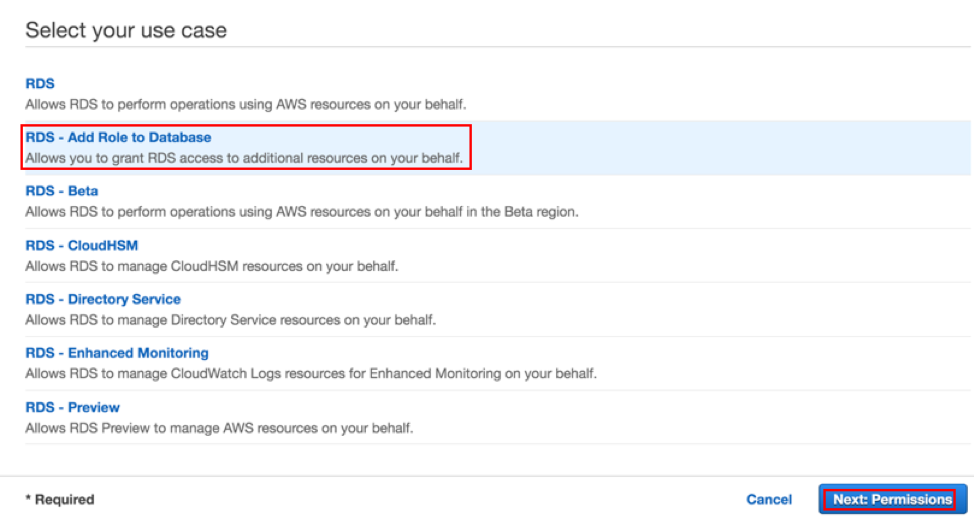Click description about granting RDS access to additional resources

tap(244, 158)
